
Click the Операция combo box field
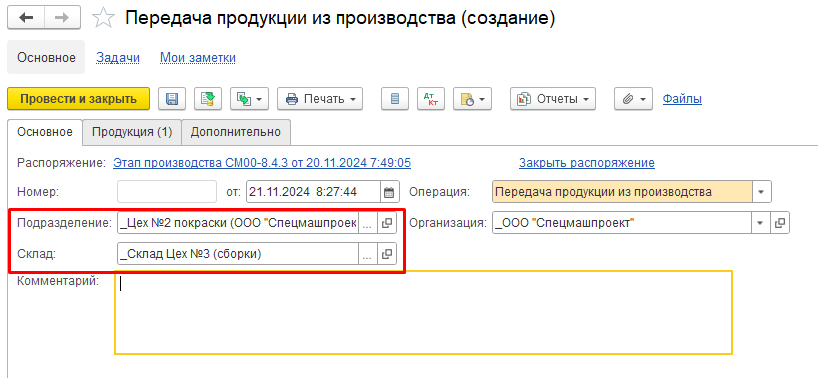tap(622, 191)
